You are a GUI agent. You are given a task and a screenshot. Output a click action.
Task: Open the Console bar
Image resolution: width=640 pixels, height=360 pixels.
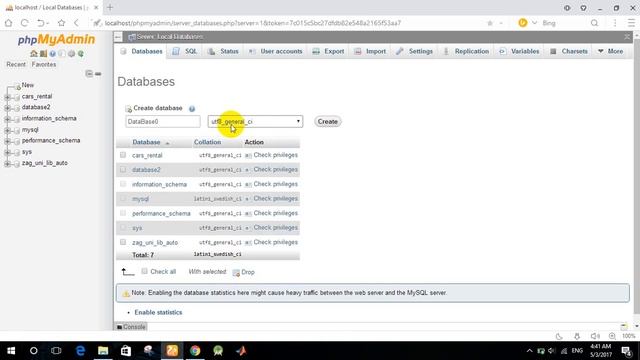[131, 327]
